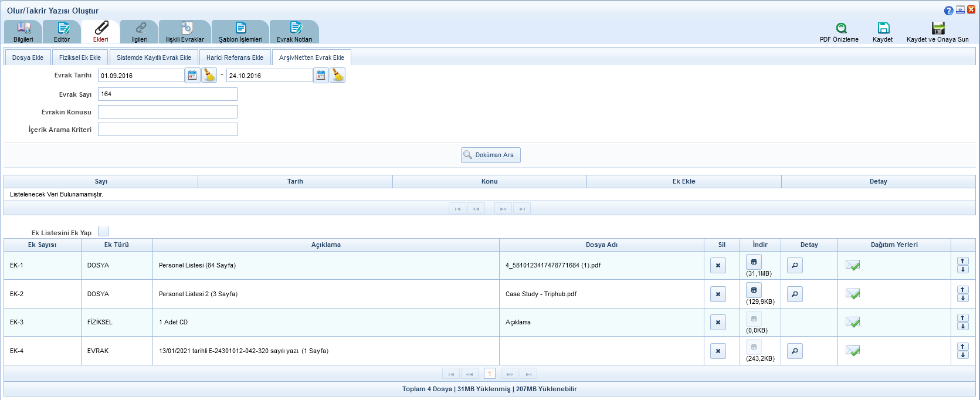Move the EK-1 row down
This screenshot has height=400, width=980.
point(962,270)
